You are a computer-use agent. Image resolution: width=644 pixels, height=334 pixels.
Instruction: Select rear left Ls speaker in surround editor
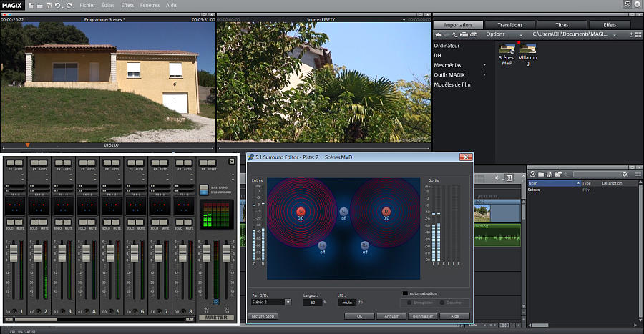pyautogui.click(x=323, y=245)
